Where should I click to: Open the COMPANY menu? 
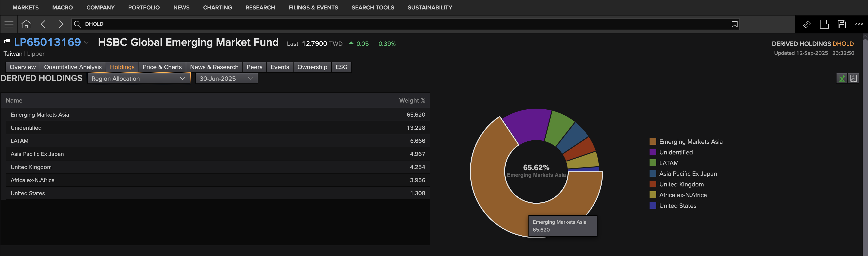click(101, 8)
